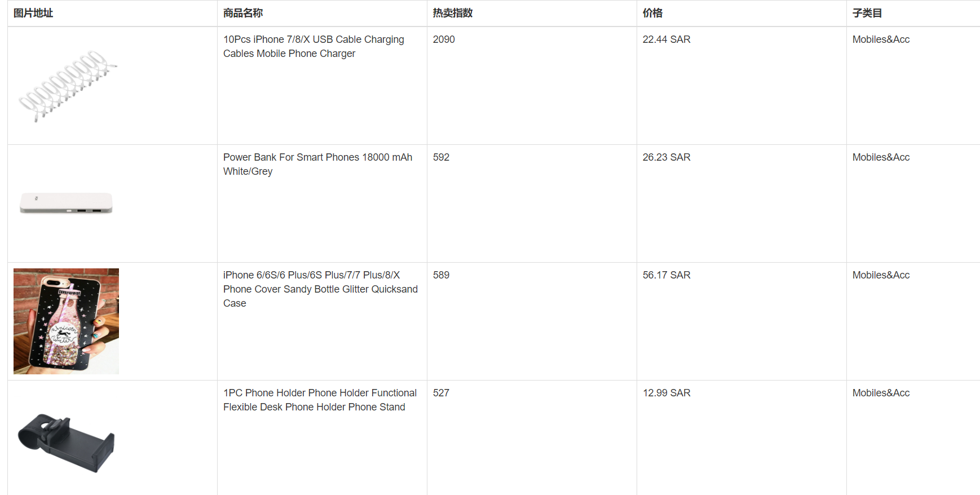The image size is (980, 495).
Task: Click the 56.17 SAR price cell
Action: [x=666, y=275]
